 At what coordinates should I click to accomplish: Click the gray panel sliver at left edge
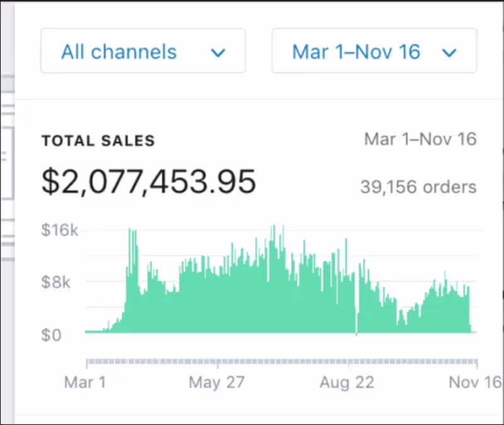(7, 189)
